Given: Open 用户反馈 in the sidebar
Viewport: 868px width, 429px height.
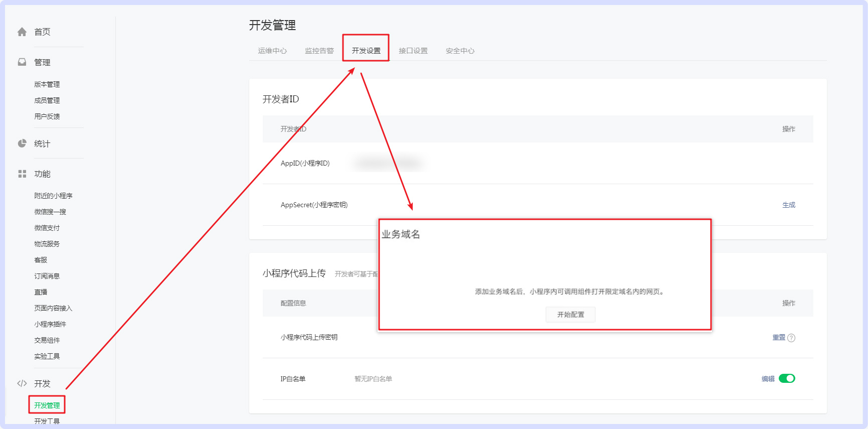Looking at the screenshot, I should (x=47, y=116).
